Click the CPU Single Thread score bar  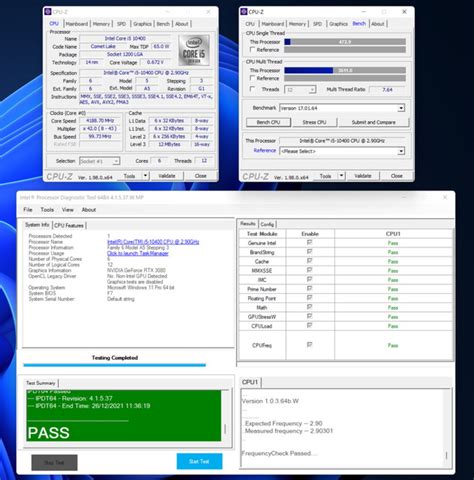345,42
